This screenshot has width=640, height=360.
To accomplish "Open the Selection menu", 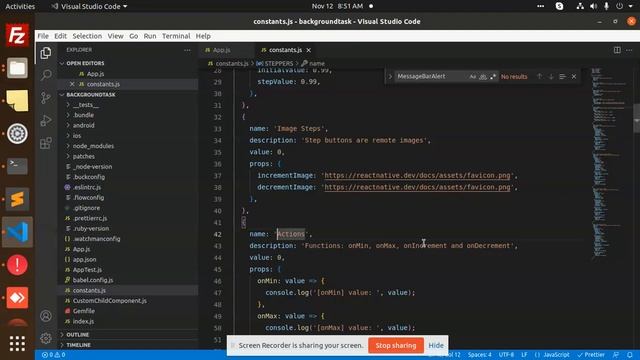I will pos(87,36).
